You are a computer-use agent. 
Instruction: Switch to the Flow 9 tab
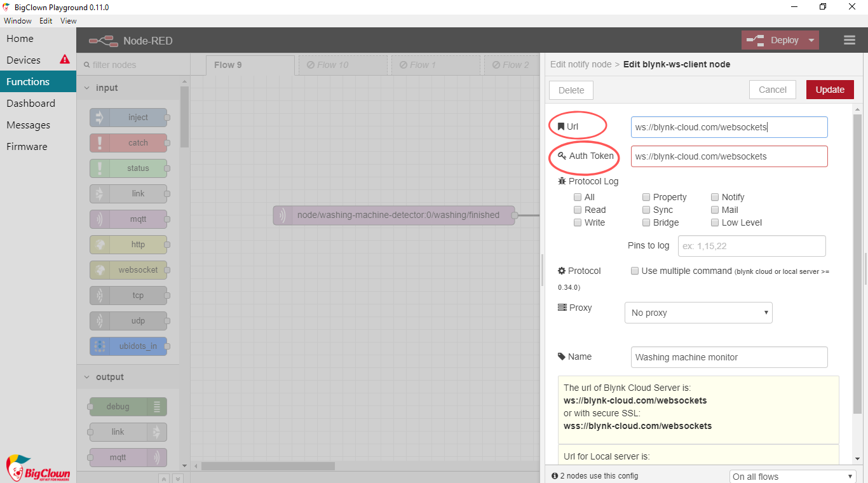[250, 65]
